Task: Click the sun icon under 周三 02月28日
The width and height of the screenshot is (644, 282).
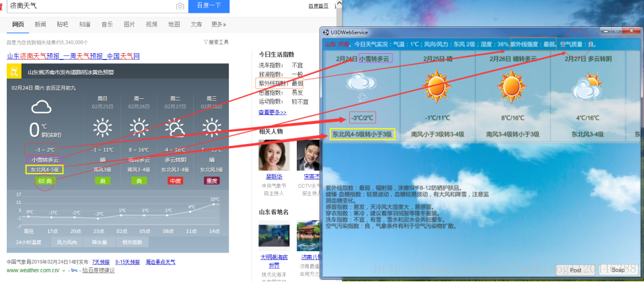Action: [211, 127]
